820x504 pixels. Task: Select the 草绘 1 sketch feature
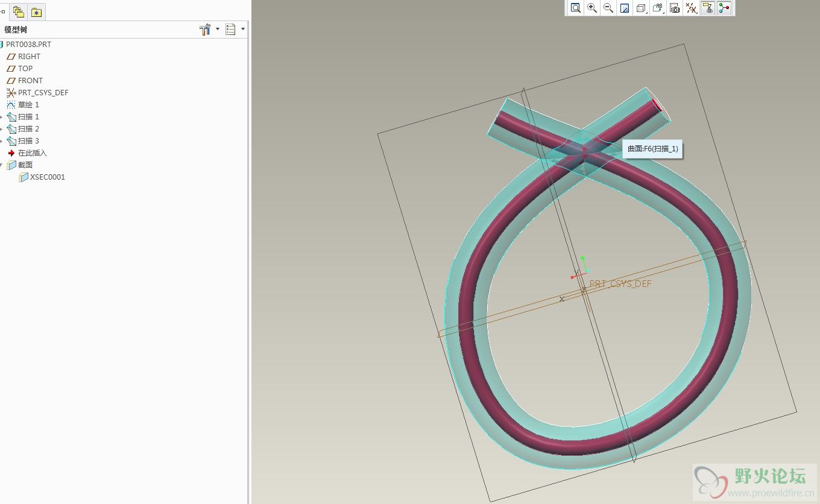coord(28,105)
